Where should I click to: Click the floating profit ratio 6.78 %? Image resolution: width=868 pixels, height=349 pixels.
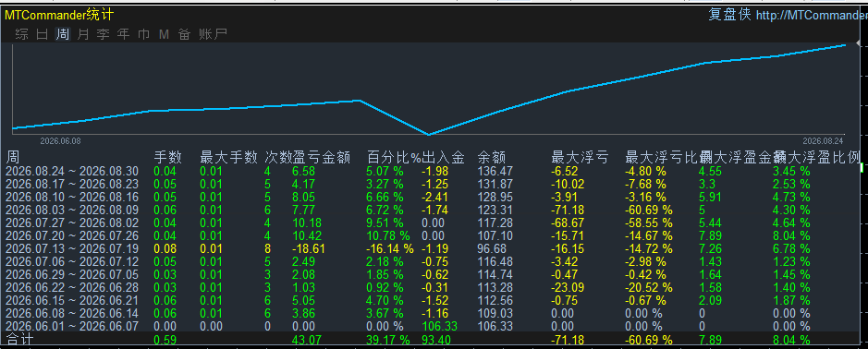(791, 249)
